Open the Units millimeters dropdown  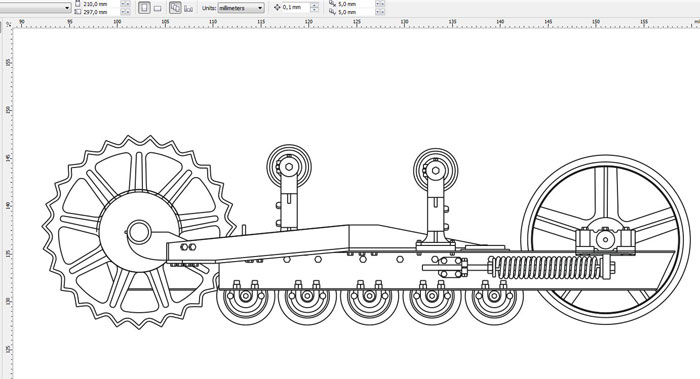click(x=241, y=8)
